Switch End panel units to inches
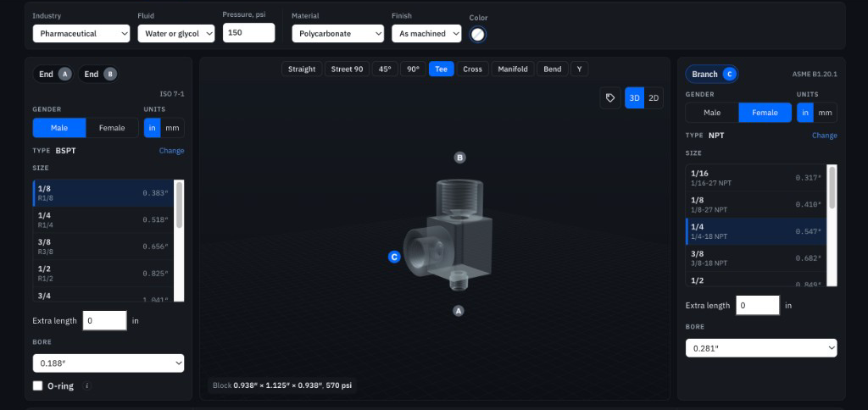The height and width of the screenshot is (410, 868). coord(153,128)
